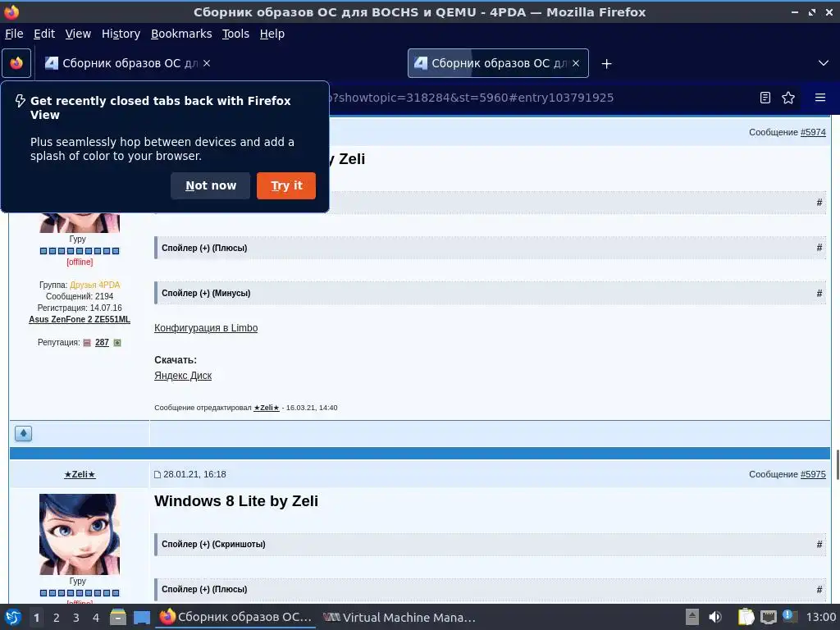Bookmark this page with the star icon

pyautogui.click(x=788, y=98)
